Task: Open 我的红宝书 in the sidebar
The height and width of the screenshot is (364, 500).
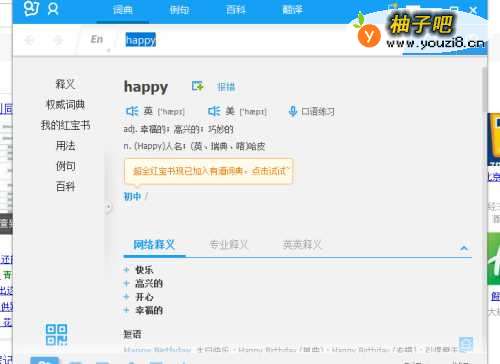Action: (65, 125)
